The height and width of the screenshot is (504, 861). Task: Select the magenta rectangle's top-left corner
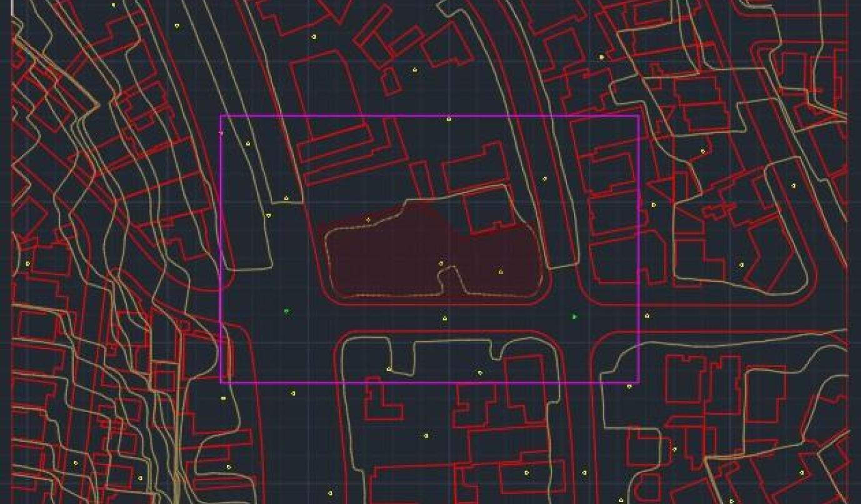click(221, 116)
